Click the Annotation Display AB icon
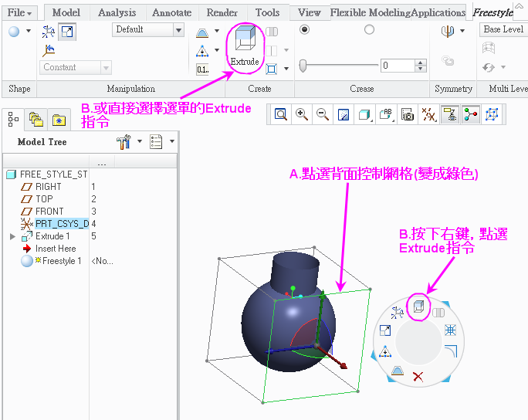The image size is (528, 420). [386, 114]
